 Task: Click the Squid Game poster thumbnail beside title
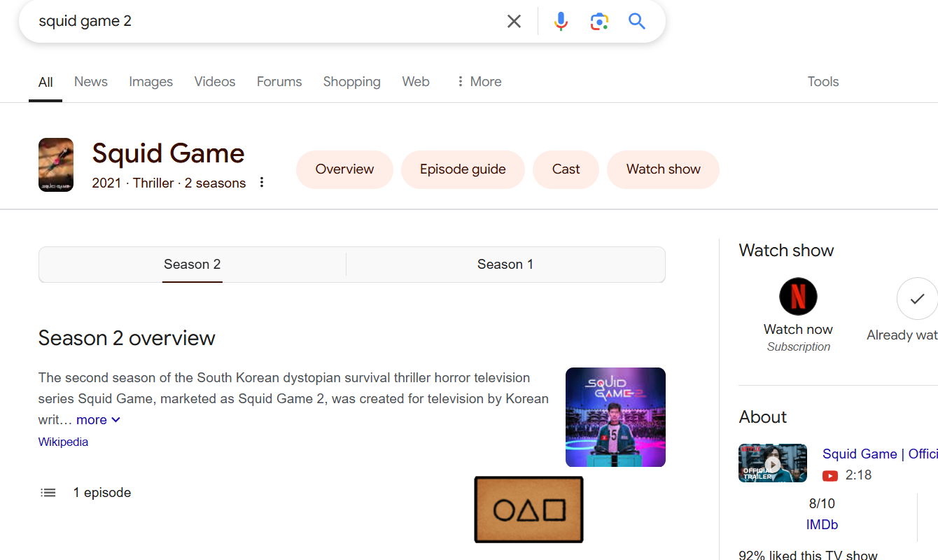click(56, 164)
